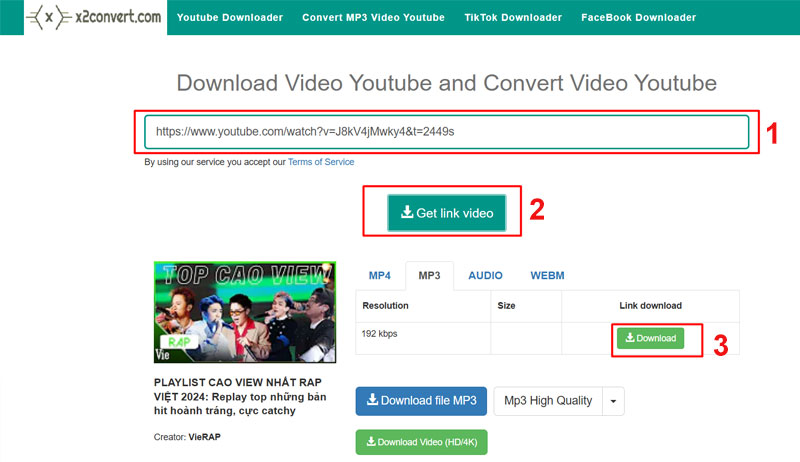Click green Download button for 192 kbps
This screenshot has width=800, height=462.
[651, 338]
